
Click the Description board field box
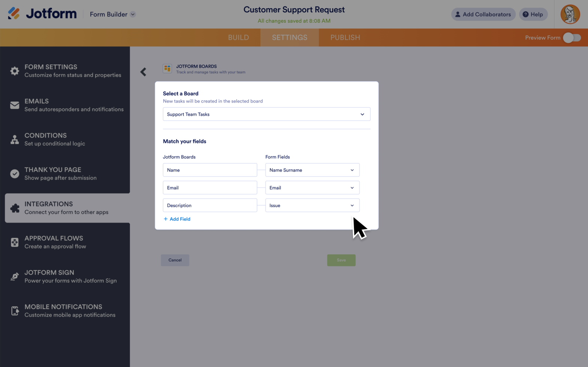[x=210, y=205]
